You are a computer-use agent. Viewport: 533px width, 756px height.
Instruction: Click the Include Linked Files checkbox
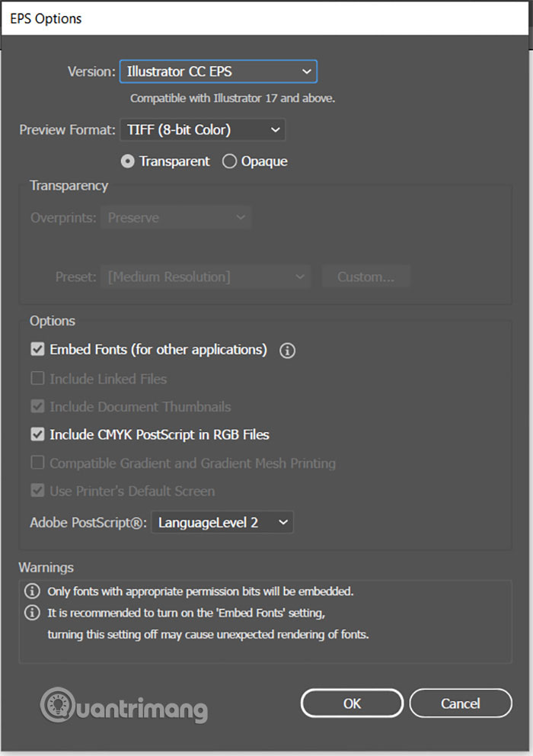37,378
